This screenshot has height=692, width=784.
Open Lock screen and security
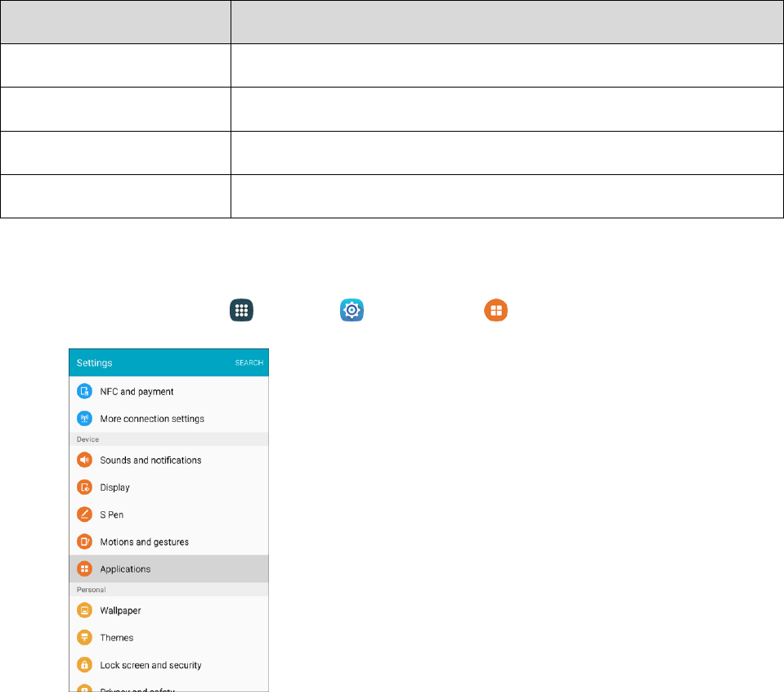[169, 665]
